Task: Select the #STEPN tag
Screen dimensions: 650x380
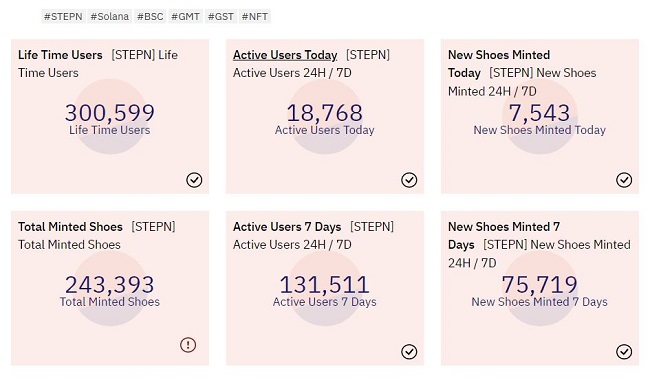Action: pos(63,17)
